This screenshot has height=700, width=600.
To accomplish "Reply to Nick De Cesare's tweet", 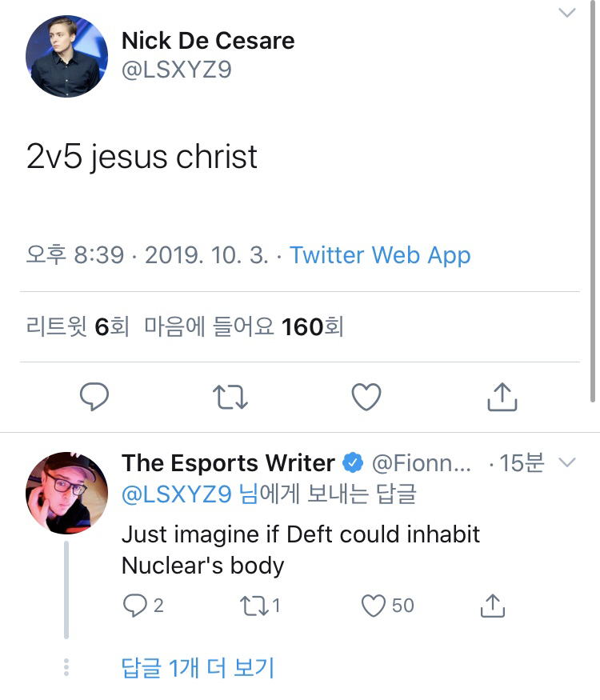I will click(94, 397).
